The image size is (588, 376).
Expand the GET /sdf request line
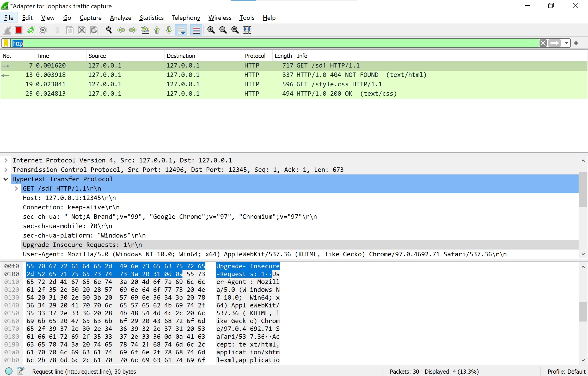(x=16, y=188)
